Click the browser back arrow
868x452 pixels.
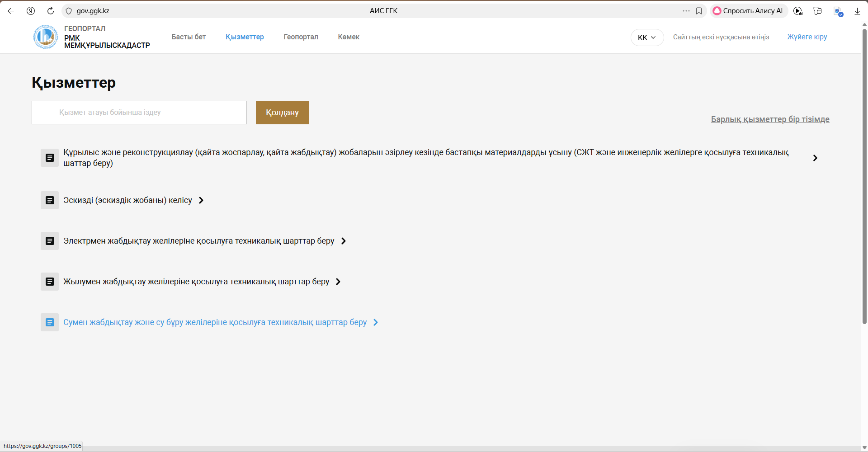coord(11,11)
